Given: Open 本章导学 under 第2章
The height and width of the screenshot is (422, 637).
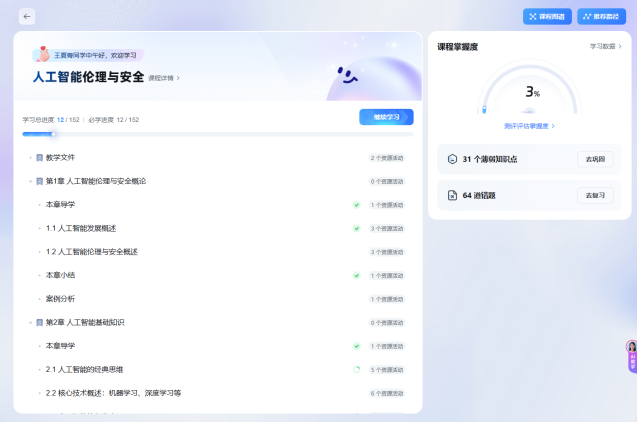Looking at the screenshot, I should 60,346.
